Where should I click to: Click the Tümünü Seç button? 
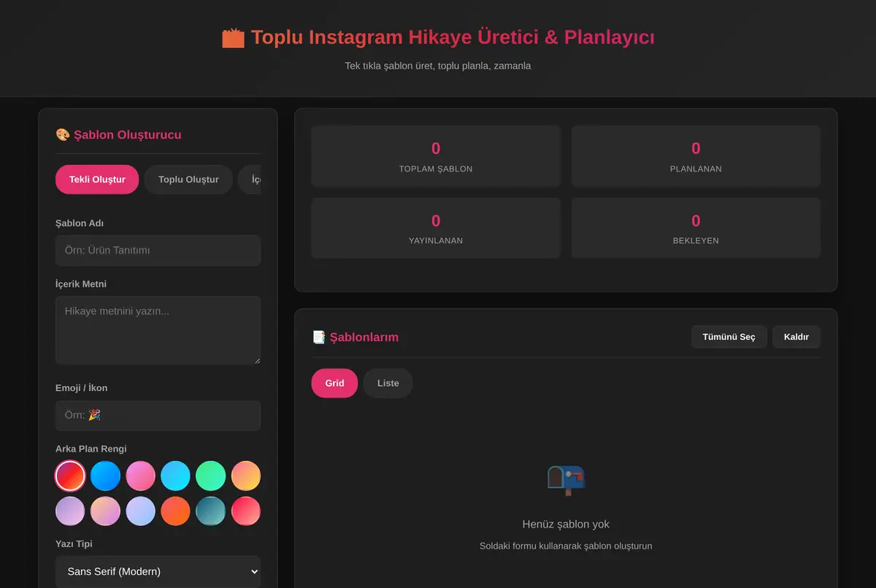pos(729,337)
